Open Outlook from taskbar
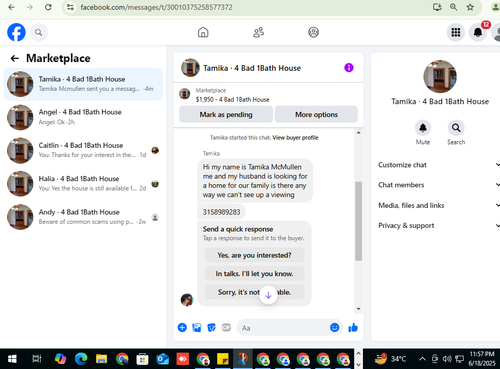 point(163,359)
